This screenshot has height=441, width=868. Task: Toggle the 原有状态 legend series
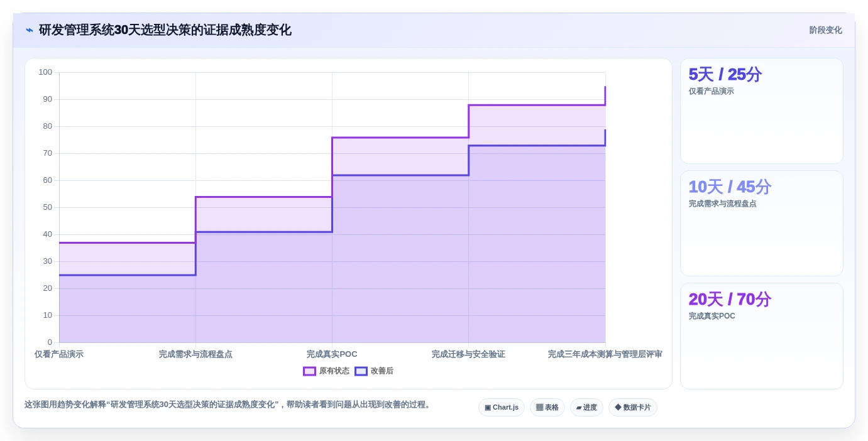[x=326, y=371]
